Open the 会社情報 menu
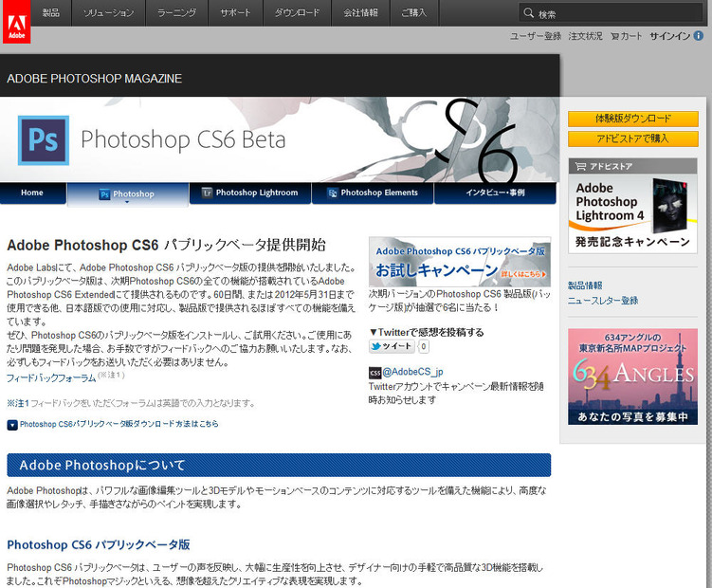 pos(360,12)
